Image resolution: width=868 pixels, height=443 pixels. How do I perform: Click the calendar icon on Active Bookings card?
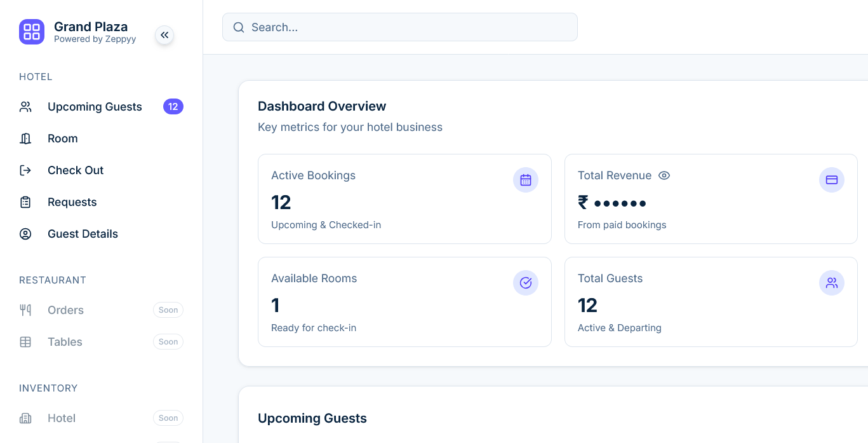(x=526, y=180)
